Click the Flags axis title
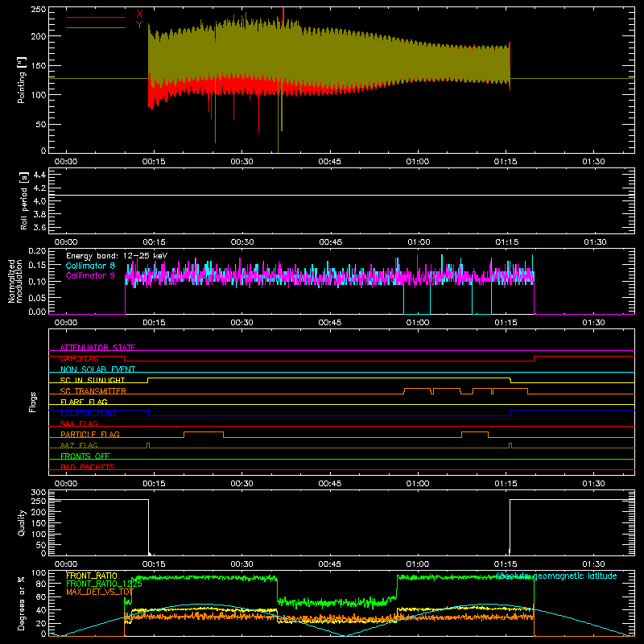The width and height of the screenshot is (644, 644). (32, 402)
